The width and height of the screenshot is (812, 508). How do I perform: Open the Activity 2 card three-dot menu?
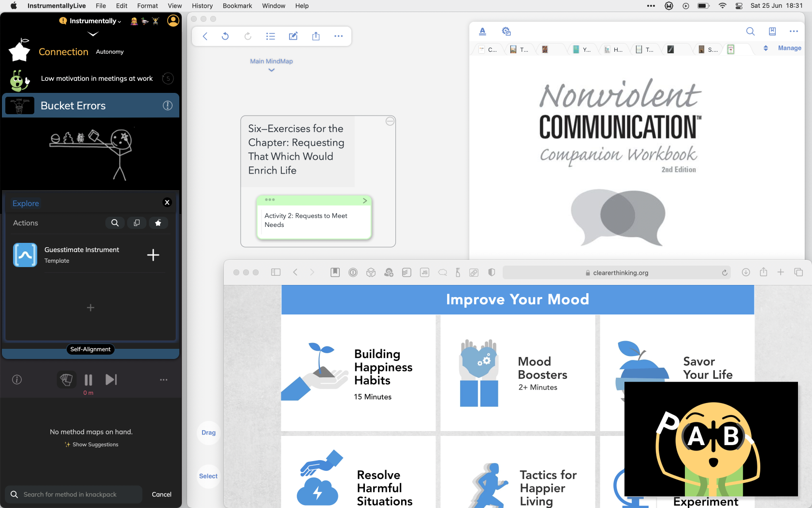tap(270, 200)
